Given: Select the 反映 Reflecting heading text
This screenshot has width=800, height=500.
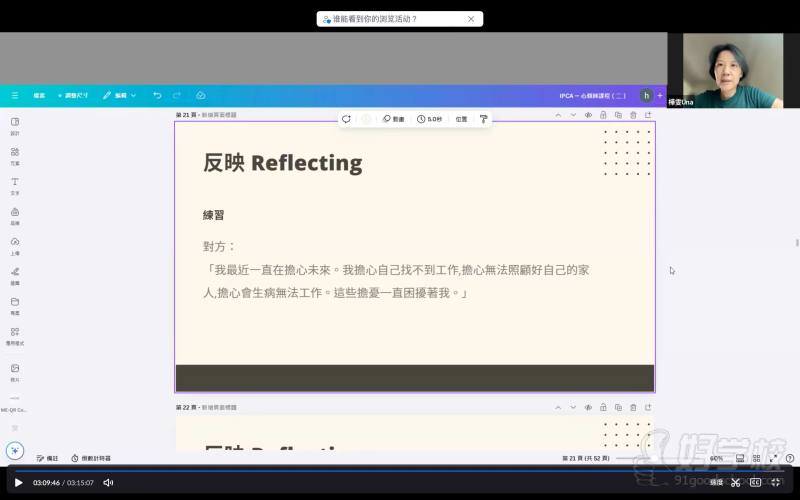Looking at the screenshot, I should [283, 163].
